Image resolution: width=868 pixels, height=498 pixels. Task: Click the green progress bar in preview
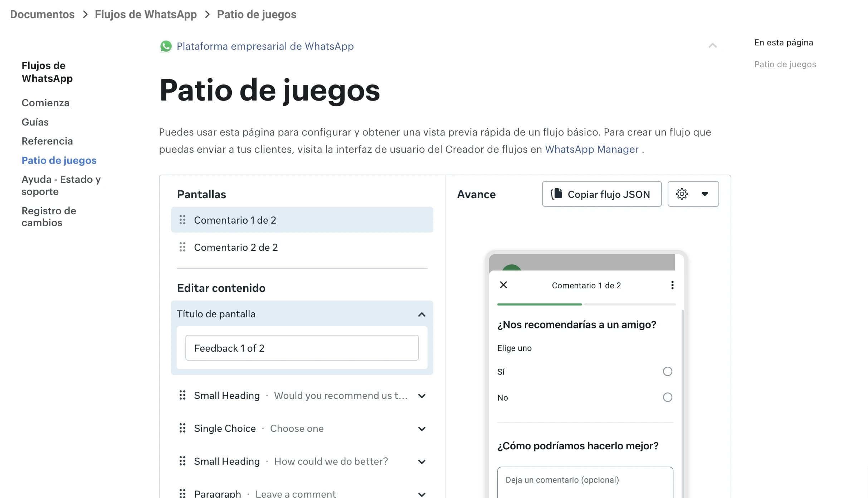pyautogui.click(x=539, y=304)
